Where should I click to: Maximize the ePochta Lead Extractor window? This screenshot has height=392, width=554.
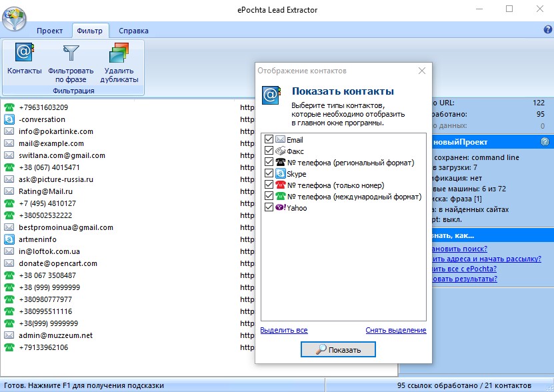pos(509,9)
